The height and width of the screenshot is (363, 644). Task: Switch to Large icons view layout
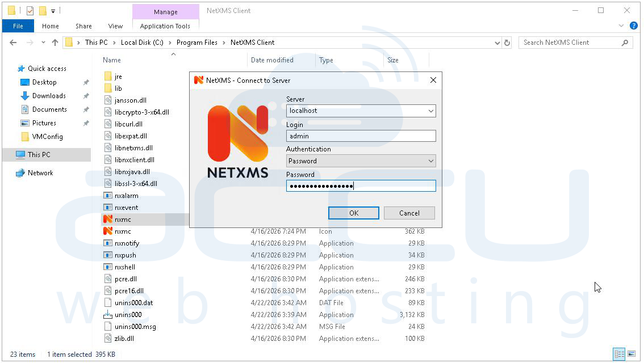click(x=632, y=354)
